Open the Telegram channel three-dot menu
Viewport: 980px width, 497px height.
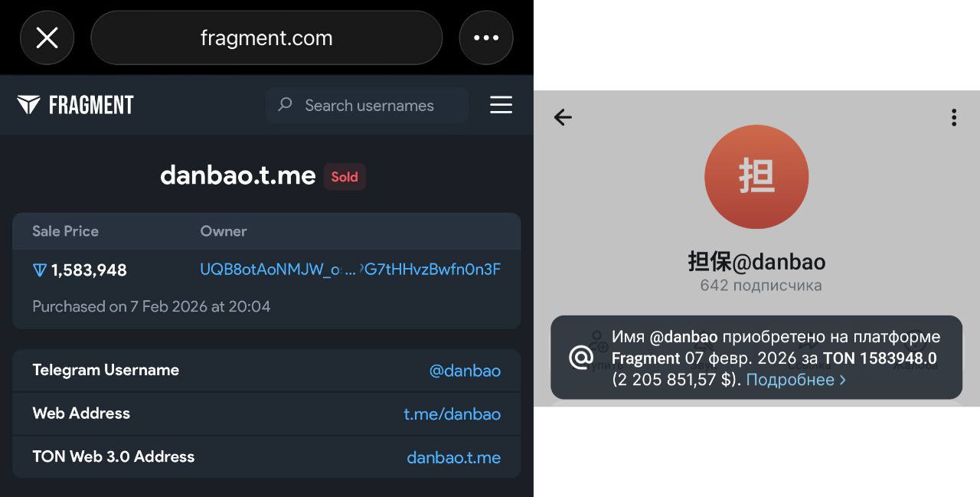953,117
